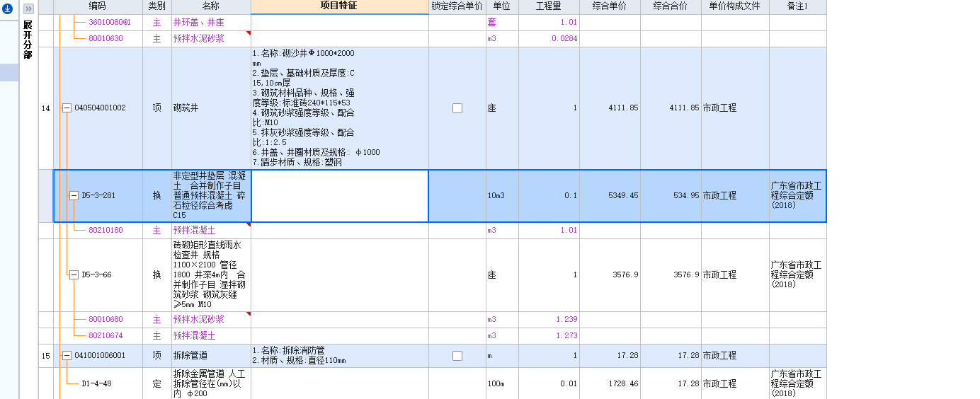
Task: Select material code 36010080@1
Action: [x=110, y=23]
